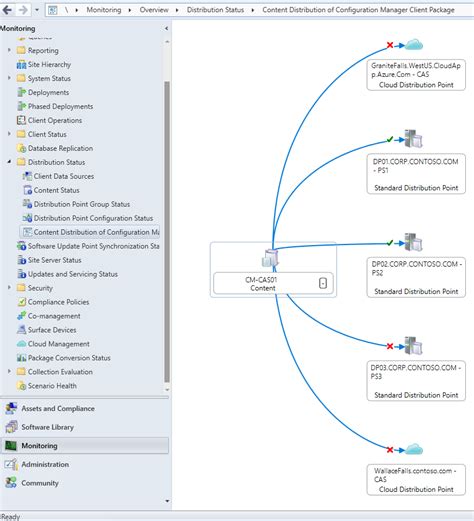Image resolution: width=474 pixels, height=521 pixels.
Task: Open Distribution Point Group Status
Action: (81, 204)
